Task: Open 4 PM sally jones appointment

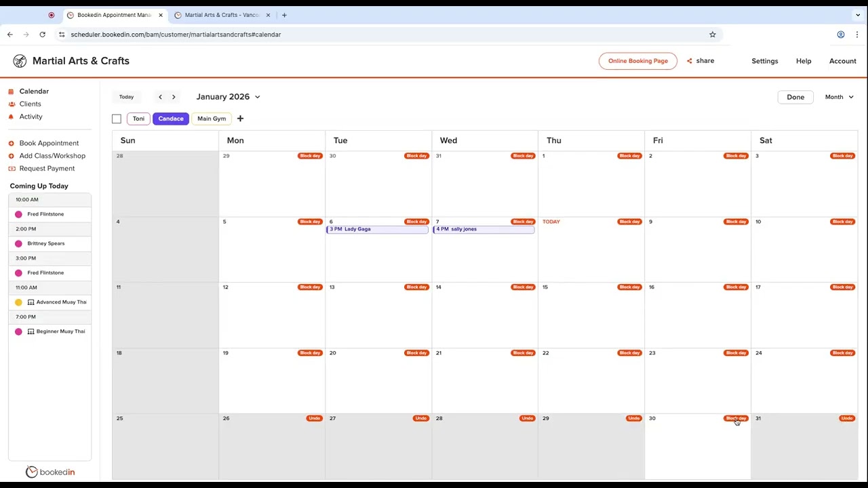Action: click(484, 229)
